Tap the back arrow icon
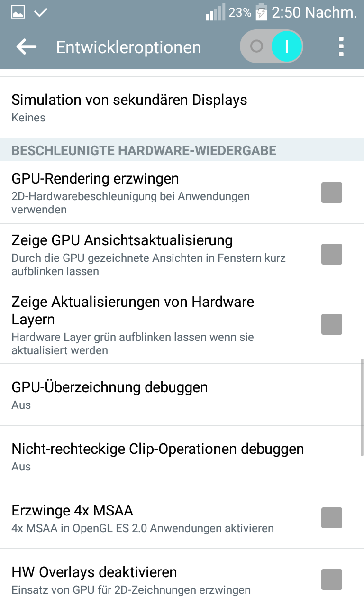The width and height of the screenshot is (364, 607). point(27,46)
